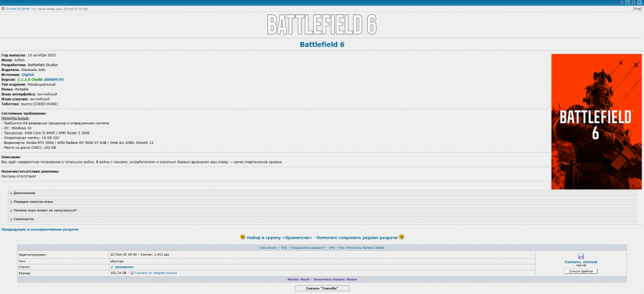Open the Atomic Heart link
Viewport: 644px width, 294px height.
click(298, 280)
